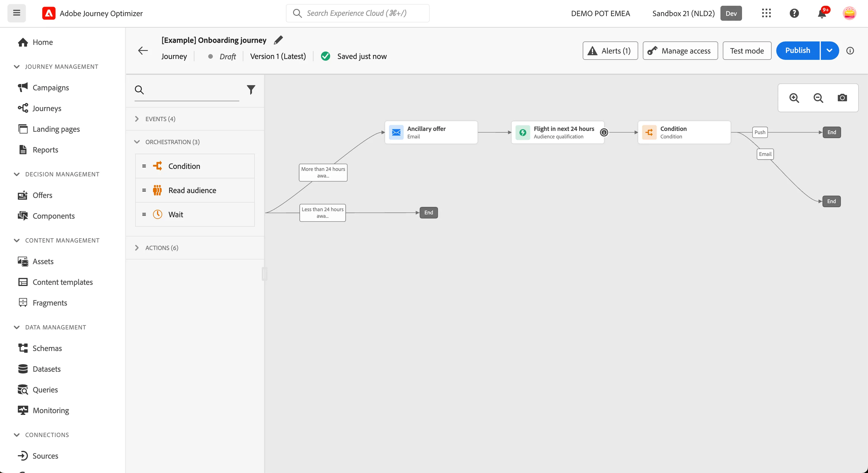Click the palette search field
This screenshot has width=868, height=473.
187,90
